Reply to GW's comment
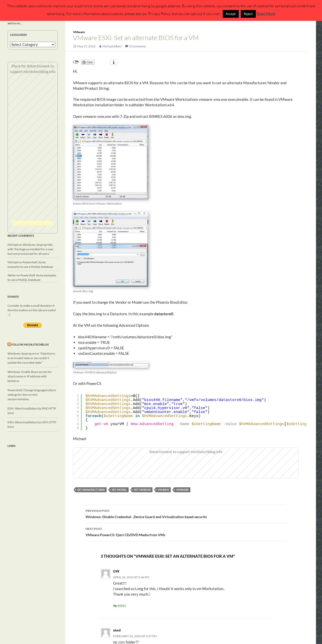 coord(120,606)
